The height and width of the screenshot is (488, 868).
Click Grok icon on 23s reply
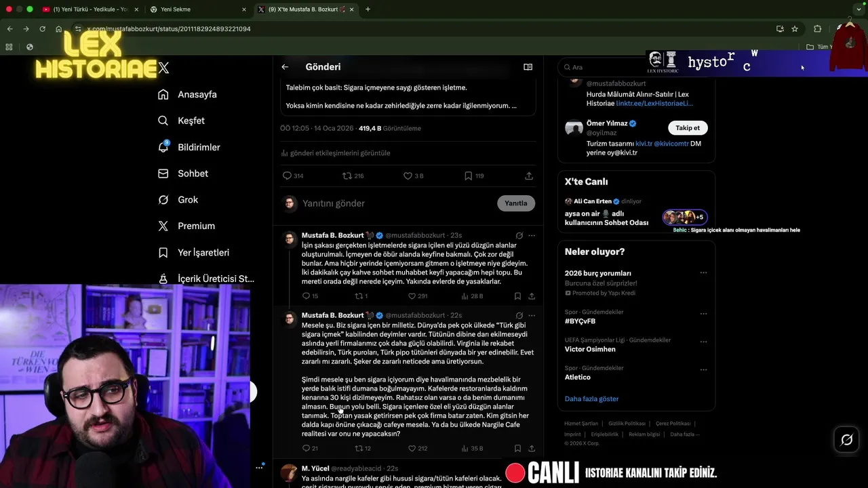519,236
